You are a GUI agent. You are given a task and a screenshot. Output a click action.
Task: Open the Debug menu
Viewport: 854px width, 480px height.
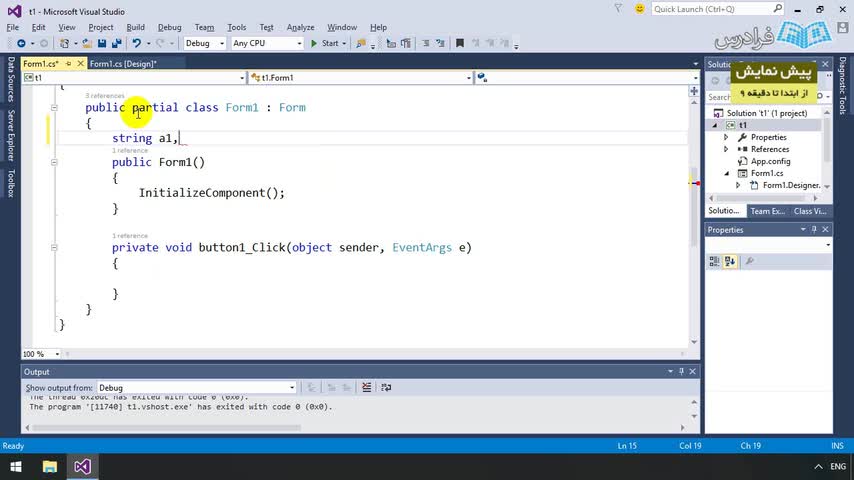[169, 27]
